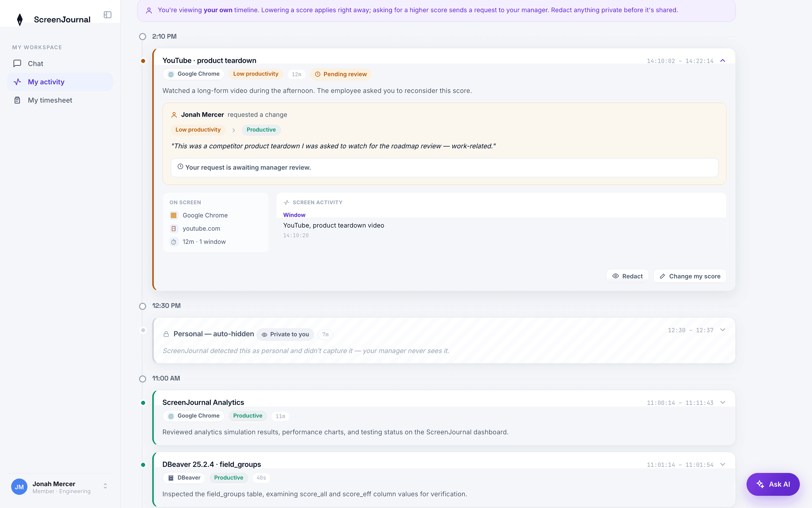Click the 11m duration chip
Screen dimensions: 812x508
pyautogui.click(x=280, y=416)
